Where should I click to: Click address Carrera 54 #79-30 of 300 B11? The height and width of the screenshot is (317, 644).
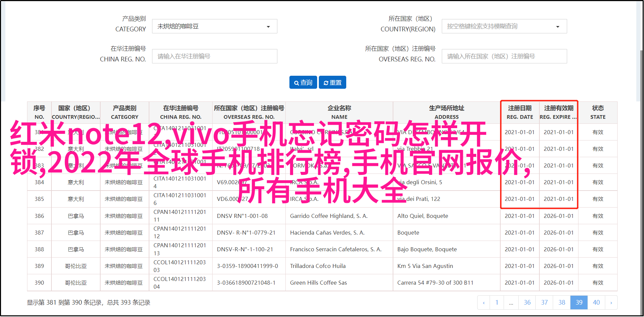435,283
